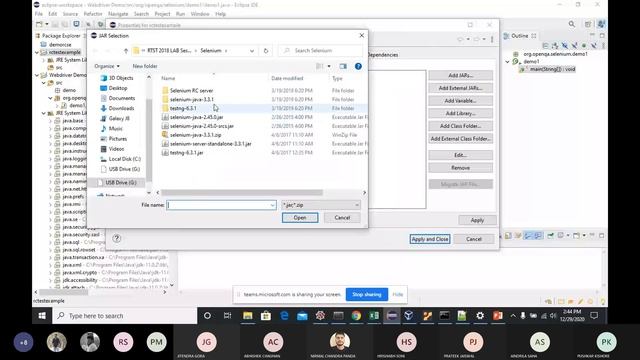
Task: Open the help icon in file dialog toolbar
Action: pos(358,66)
